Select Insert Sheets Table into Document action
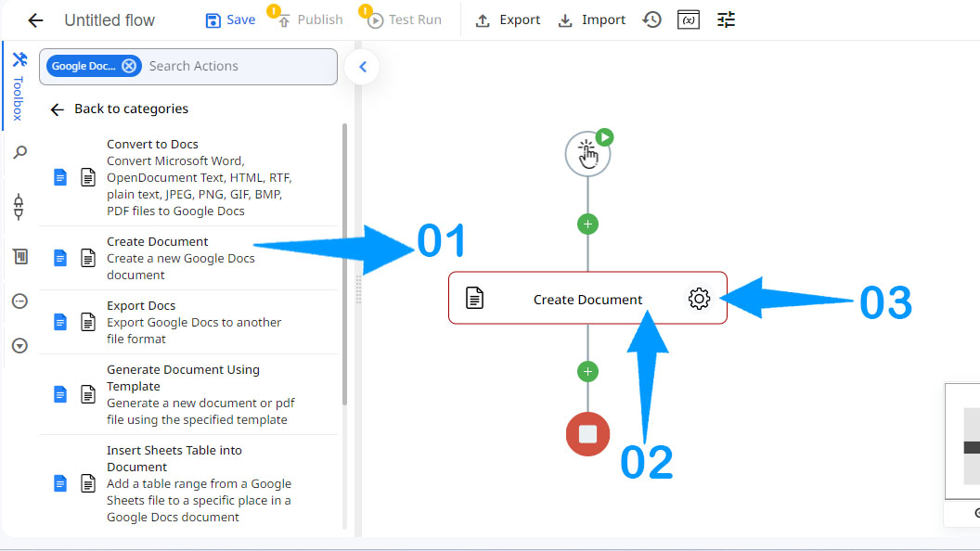The image size is (980, 551). (188, 483)
